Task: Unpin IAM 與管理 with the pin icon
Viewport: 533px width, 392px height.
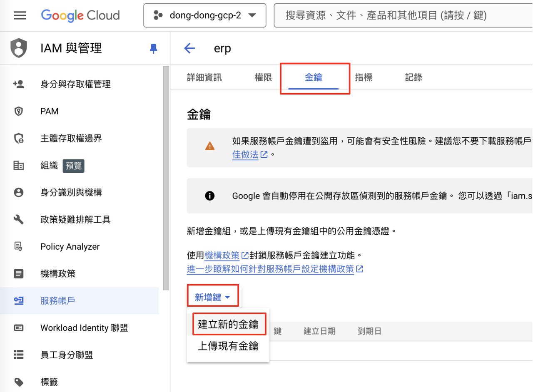Action: coord(154,49)
